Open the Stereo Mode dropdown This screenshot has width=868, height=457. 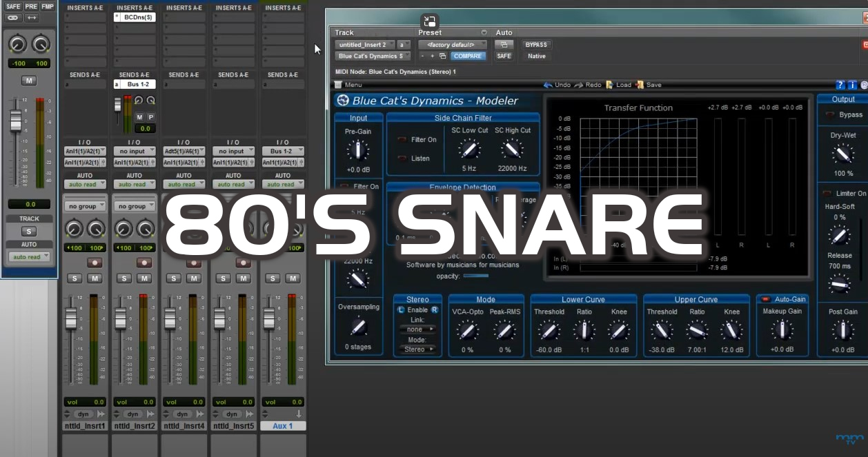tap(417, 349)
